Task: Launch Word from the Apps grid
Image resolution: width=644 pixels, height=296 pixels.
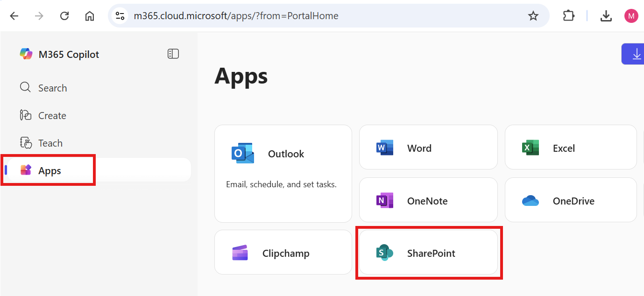Action: pos(428,148)
